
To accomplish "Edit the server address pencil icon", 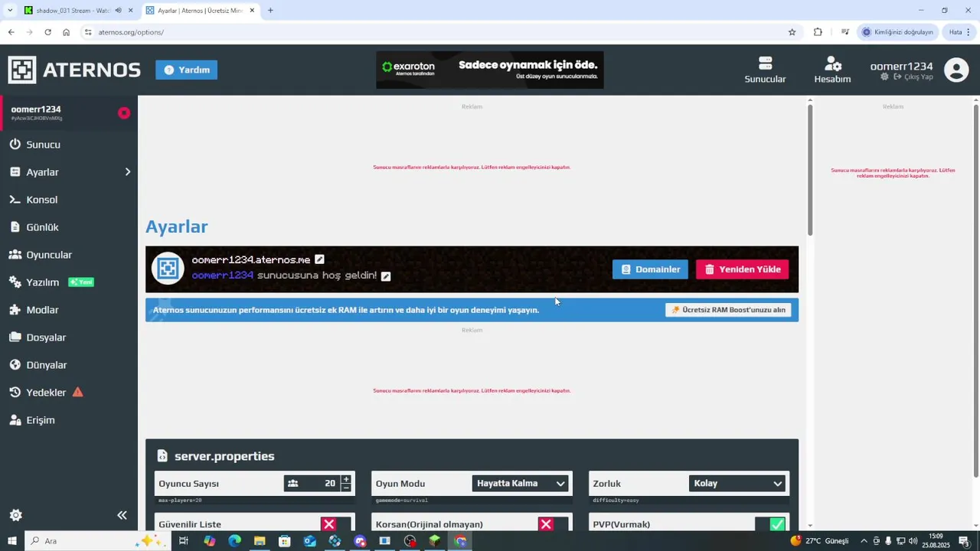I will 319,259.
